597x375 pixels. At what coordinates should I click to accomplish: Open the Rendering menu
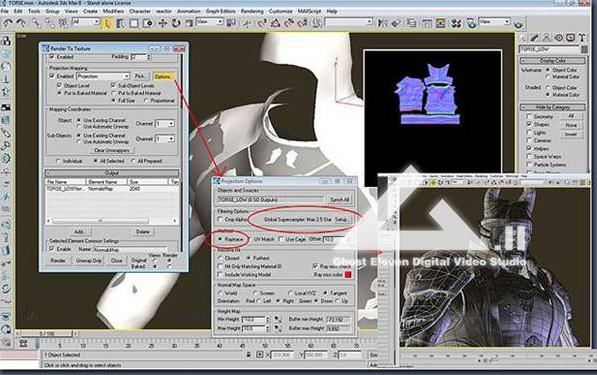252,11
